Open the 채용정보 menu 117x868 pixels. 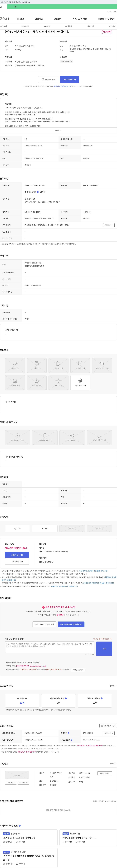(x=20, y=19)
